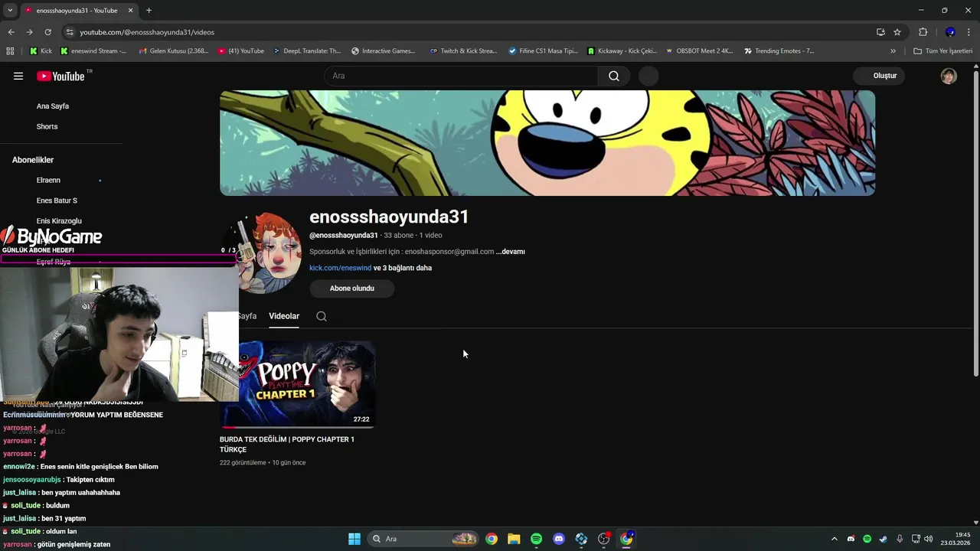The height and width of the screenshot is (551, 980).
Task: Open Spotify from the taskbar
Action: point(537,539)
